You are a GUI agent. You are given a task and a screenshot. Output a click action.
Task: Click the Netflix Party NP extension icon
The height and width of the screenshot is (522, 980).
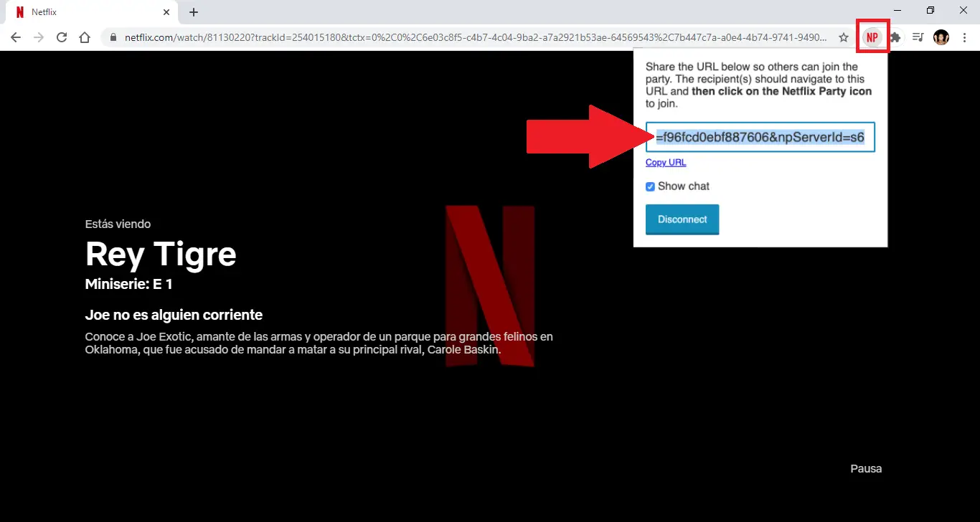[x=872, y=37]
